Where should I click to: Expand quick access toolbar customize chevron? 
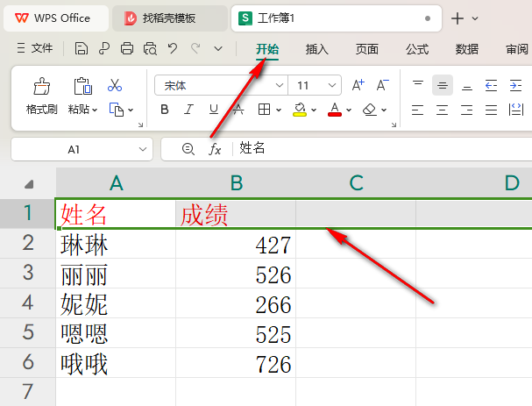point(218,49)
